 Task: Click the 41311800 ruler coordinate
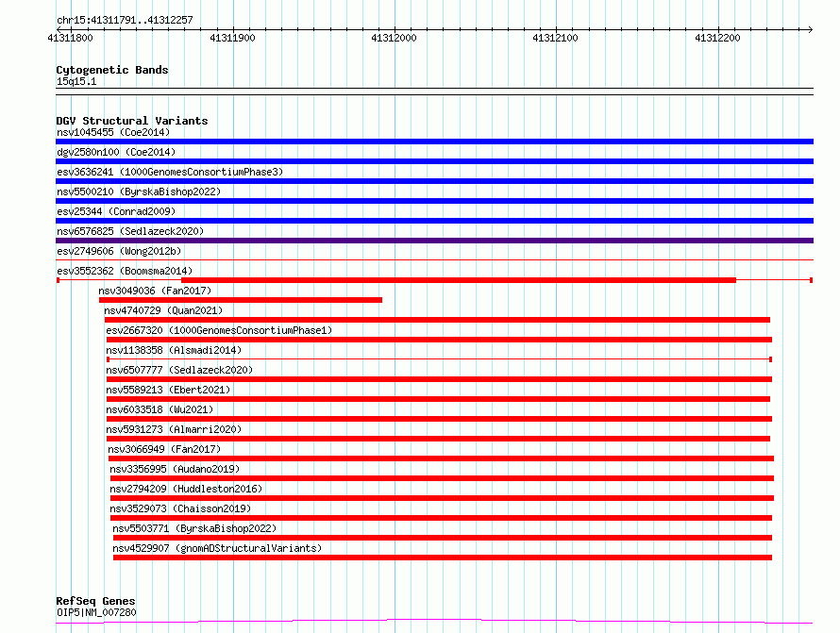(70, 38)
